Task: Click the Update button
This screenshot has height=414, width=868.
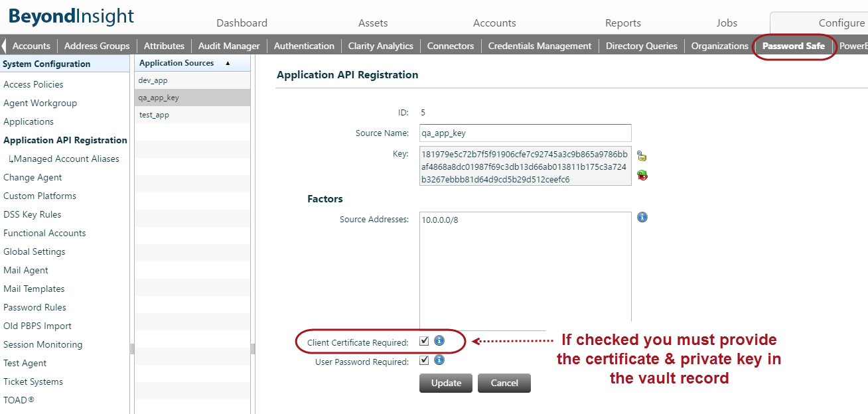Action: (x=445, y=383)
